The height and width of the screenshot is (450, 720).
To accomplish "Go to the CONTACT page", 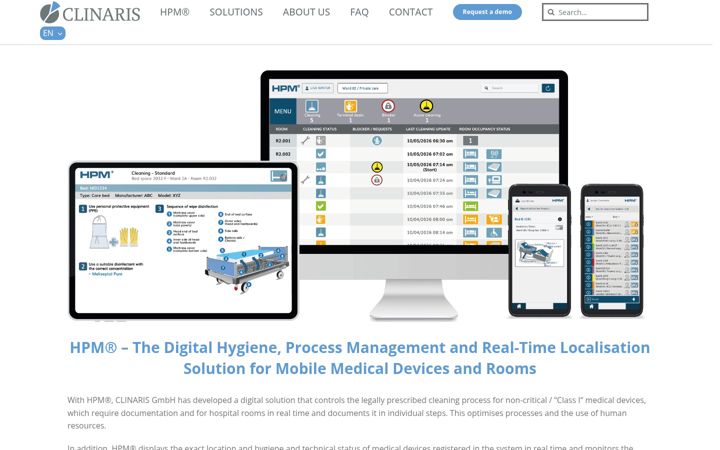I will point(411,12).
